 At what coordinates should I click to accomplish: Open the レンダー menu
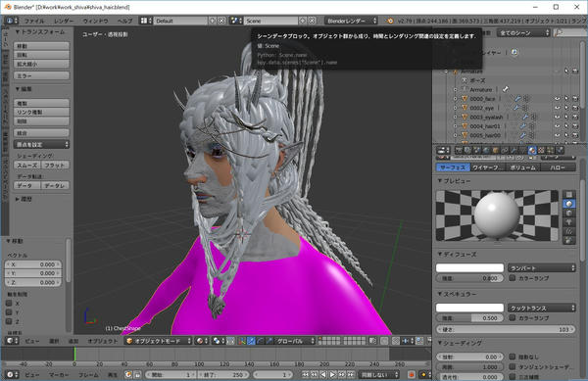(x=64, y=21)
